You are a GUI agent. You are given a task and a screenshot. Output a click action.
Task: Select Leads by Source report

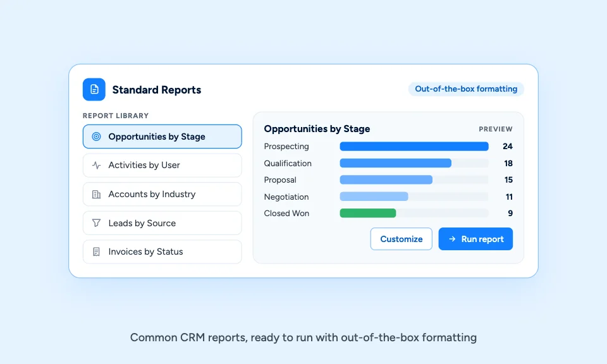pyautogui.click(x=162, y=223)
